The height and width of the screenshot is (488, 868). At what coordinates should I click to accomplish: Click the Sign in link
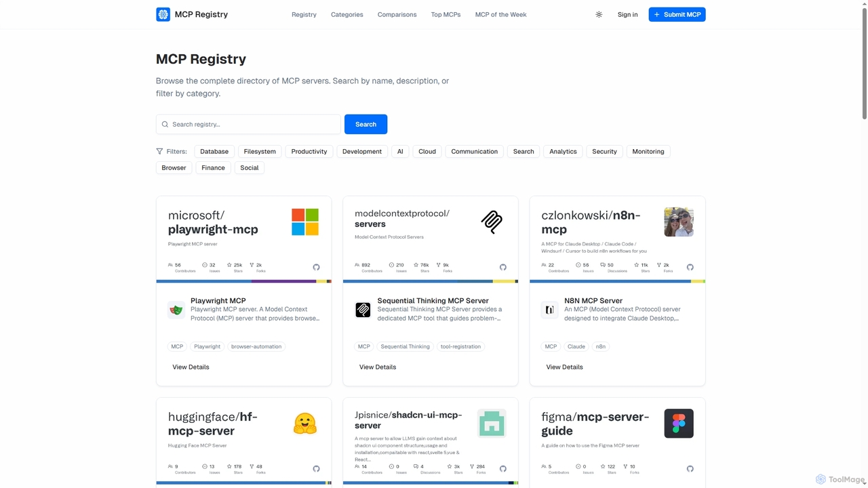(627, 14)
